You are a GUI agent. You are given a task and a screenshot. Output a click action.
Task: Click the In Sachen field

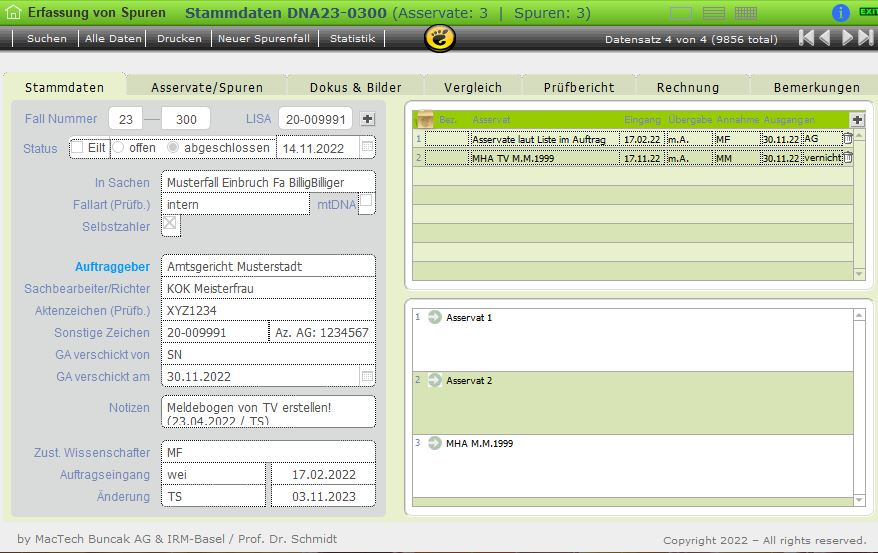click(x=268, y=182)
